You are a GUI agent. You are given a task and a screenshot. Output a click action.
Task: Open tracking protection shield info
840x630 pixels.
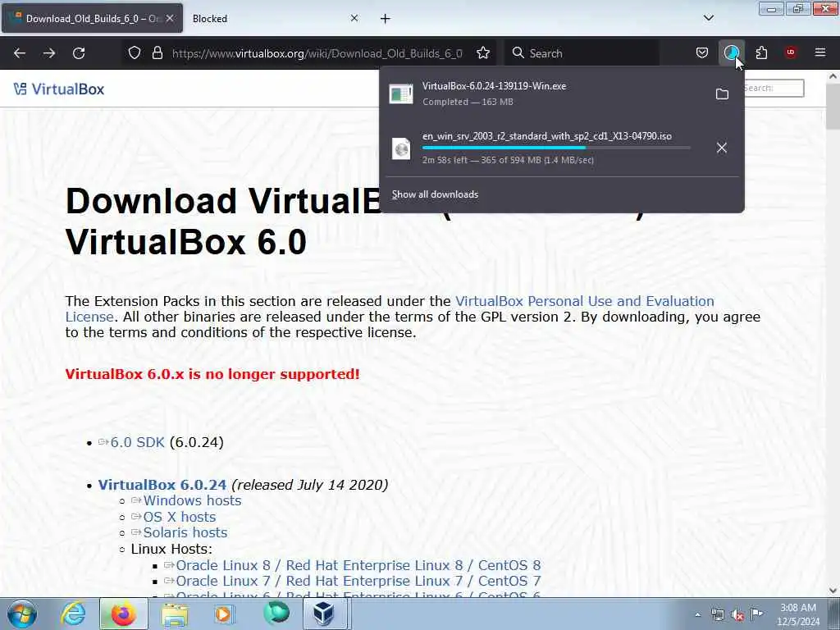coord(135,53)
